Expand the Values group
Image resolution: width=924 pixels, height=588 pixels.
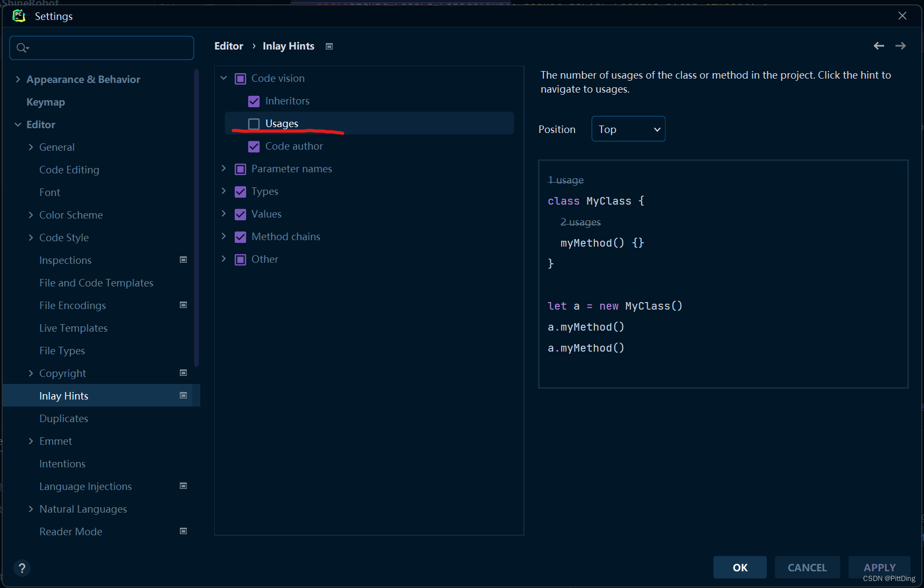(224, 214)
